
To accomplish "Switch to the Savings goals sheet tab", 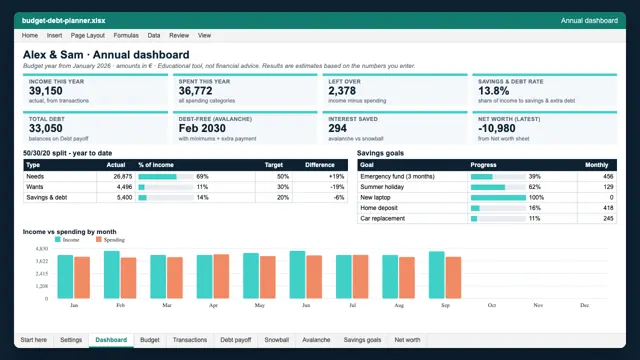I will [x=362, y=340].
